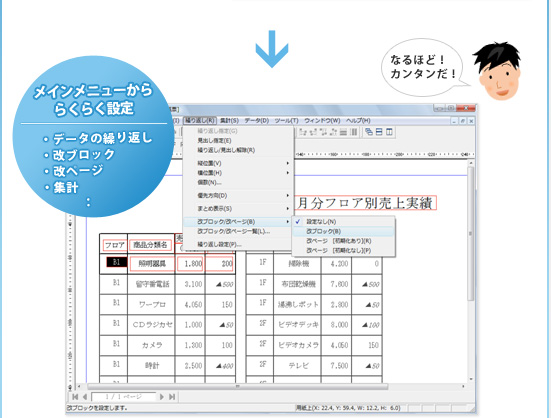Image resolution: width=551 pixels, height=418 pixels.
Task: Select the 湯沸しポット cell
Action: [x=298, y=304]
